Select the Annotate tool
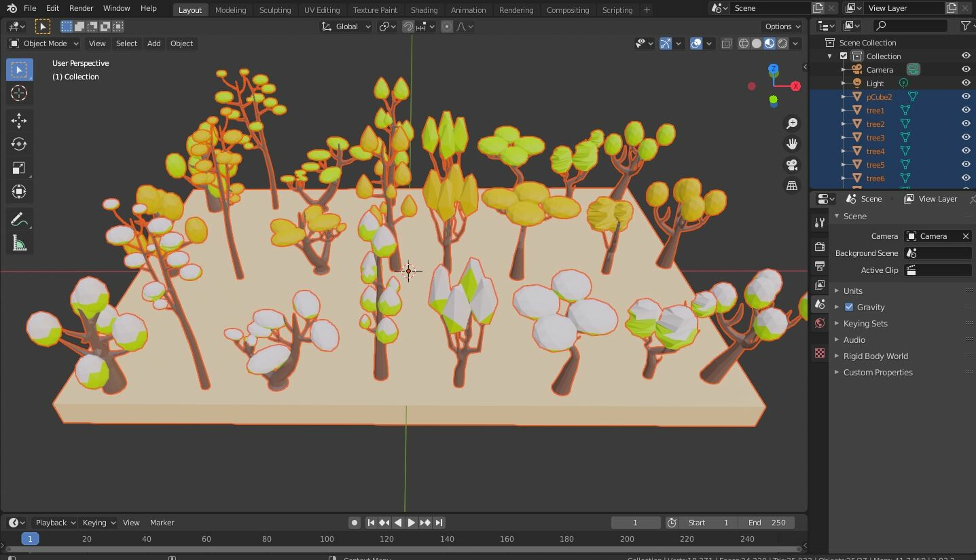This screenshot has width=976, height=560. 19,219
